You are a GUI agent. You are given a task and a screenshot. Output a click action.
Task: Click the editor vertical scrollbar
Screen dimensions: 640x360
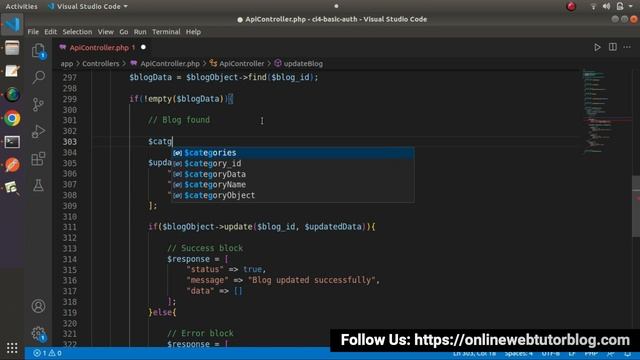tap(636, 206)
